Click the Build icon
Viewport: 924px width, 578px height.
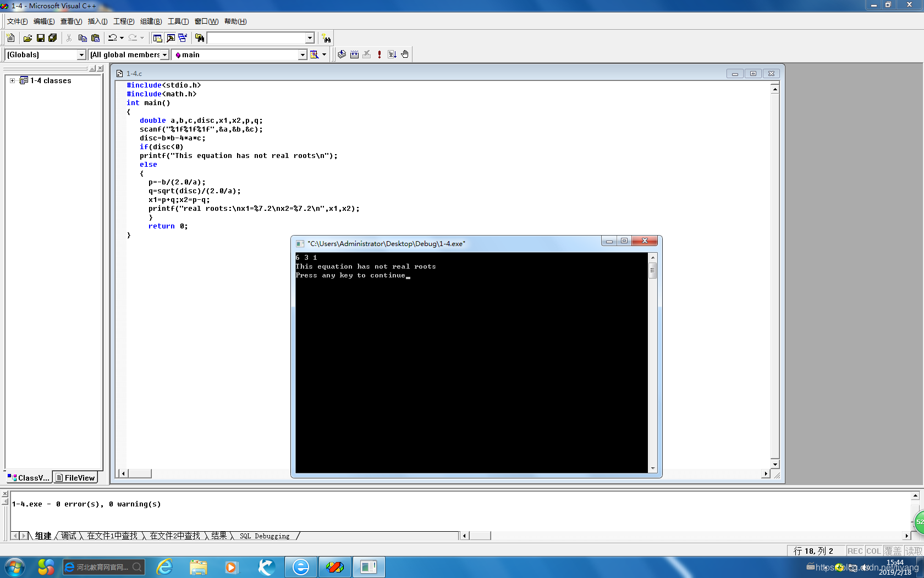[354, 54]
